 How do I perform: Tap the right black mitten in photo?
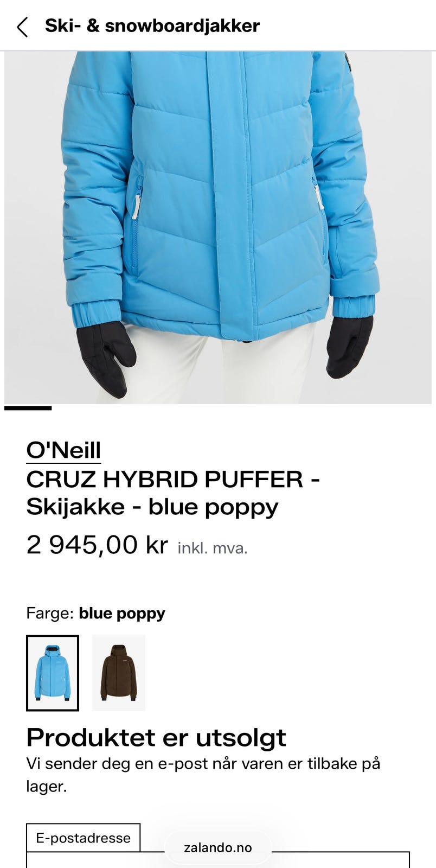point(349,346)
